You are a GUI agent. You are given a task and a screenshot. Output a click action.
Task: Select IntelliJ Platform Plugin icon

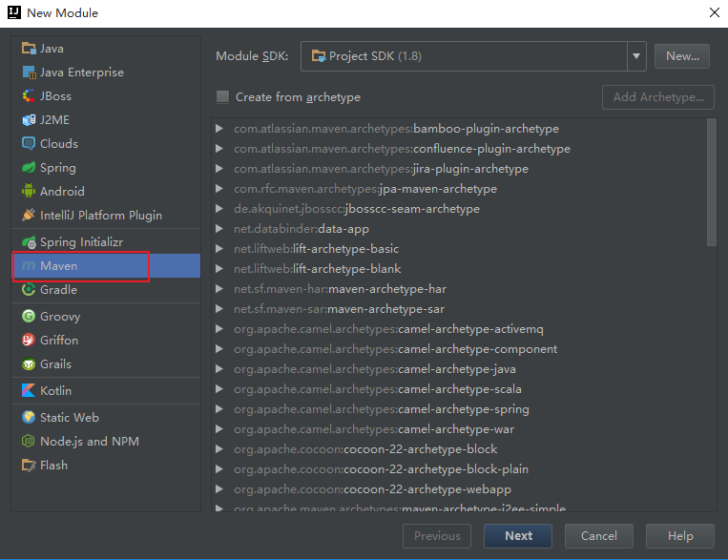point(29,215)
